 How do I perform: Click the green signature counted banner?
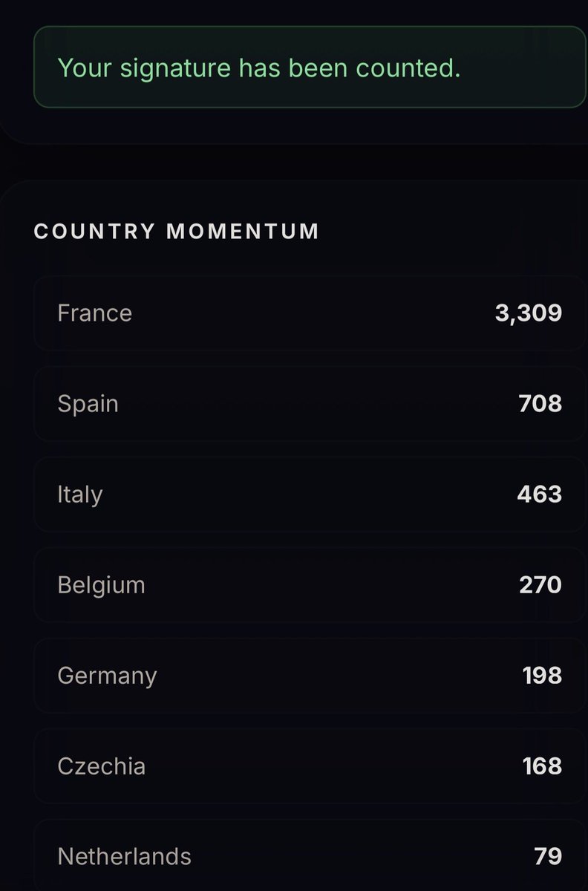pos(310,68)
